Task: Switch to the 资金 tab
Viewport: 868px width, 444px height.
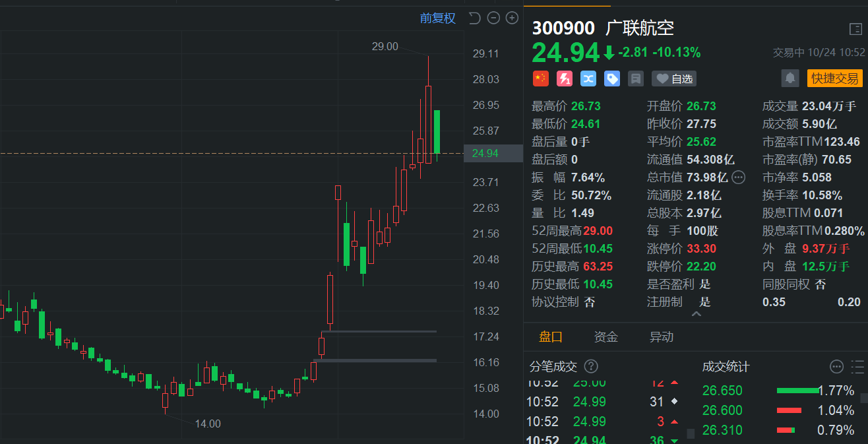Action: pos(606,337)
